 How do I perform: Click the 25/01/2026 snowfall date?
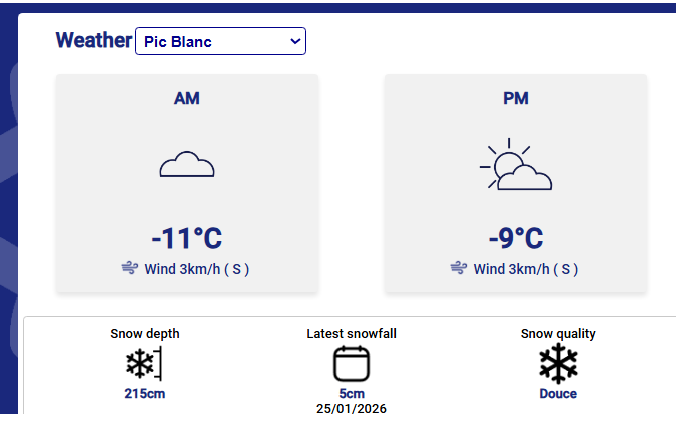(x=352, y=408)
